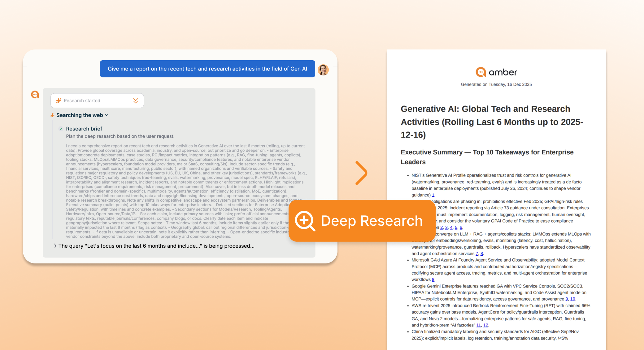The width and height of the screenshot is (644, 350).
Task: Click the Deep Research magnifier icon
Action: 305,221
